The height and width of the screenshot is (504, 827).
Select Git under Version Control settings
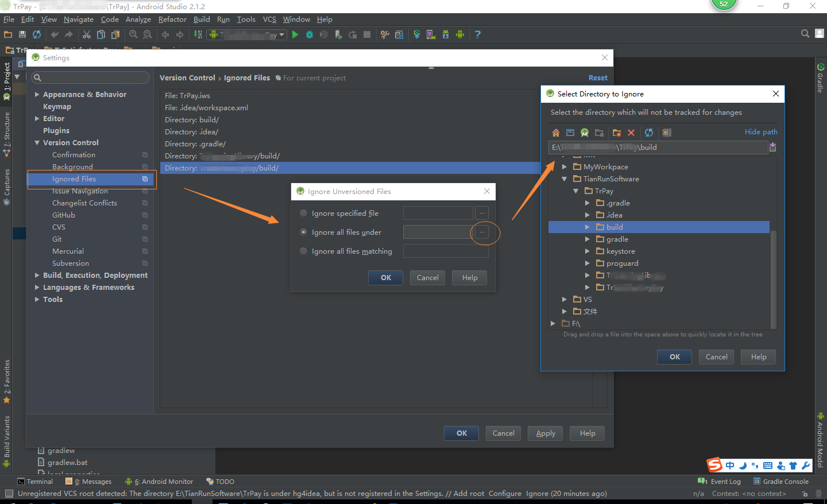click(x=57, y=239)
